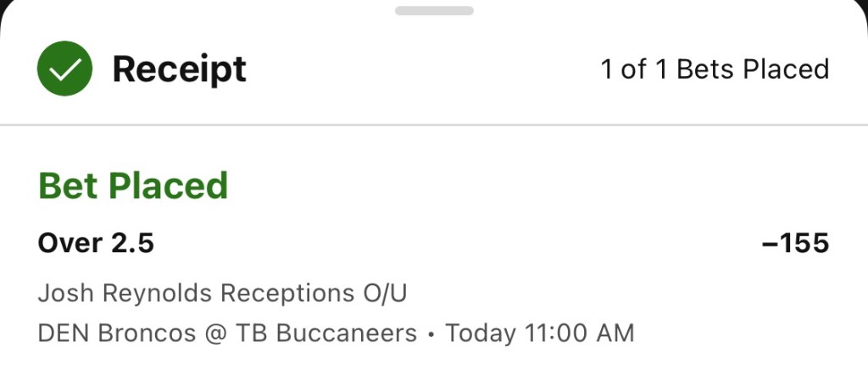This screenshot has height=370, width=868.
Task: Click the bullet separator before Today
Action: coord(431,334)
